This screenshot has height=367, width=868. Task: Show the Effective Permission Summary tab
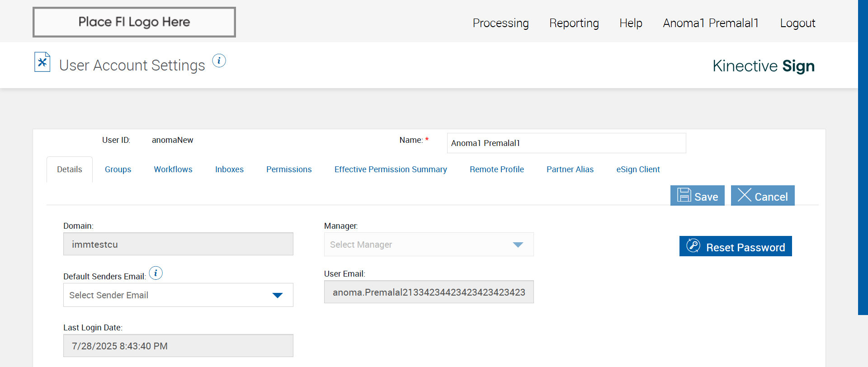pyautogui.click(x=391, y=169)
